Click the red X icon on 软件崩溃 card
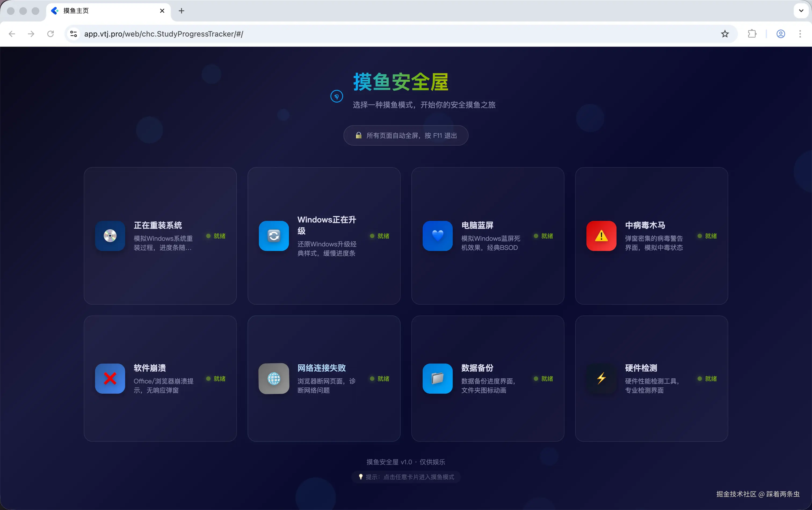Screen dimensions: 812x510 click(x=110, y=378)
